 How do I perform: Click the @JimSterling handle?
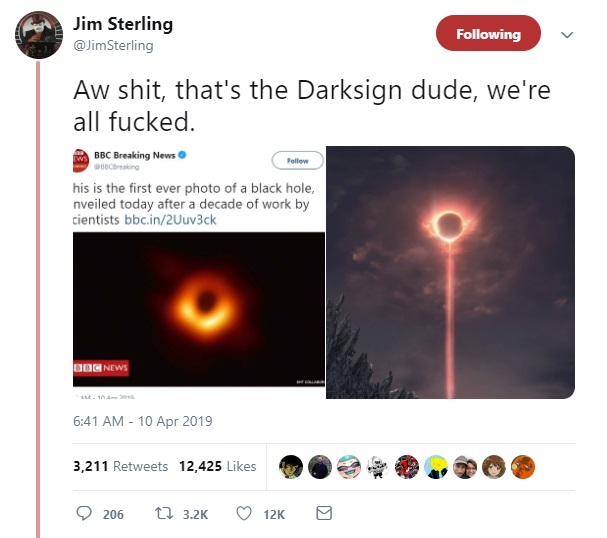click(x=113, y=45)
